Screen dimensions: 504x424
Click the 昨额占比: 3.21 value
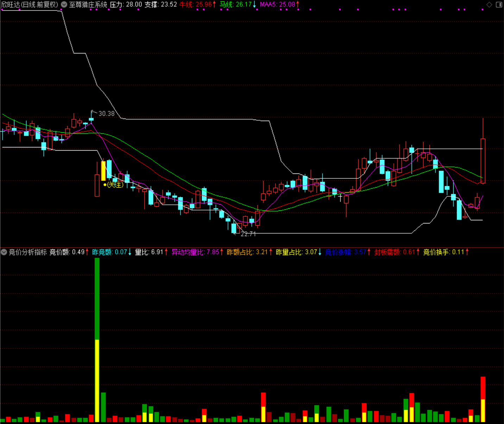click(247, 252)
